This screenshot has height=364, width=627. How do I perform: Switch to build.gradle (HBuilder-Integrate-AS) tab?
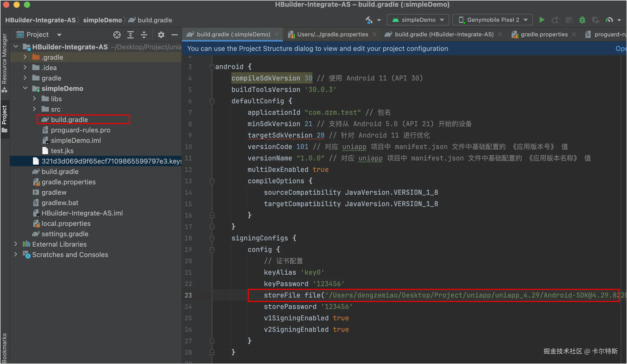tap(444, 35)
